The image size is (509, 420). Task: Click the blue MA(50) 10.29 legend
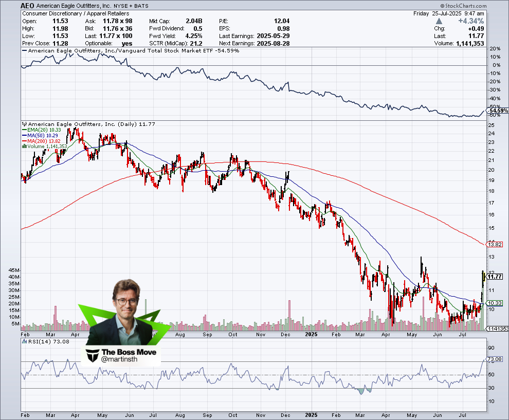(40, 135)
